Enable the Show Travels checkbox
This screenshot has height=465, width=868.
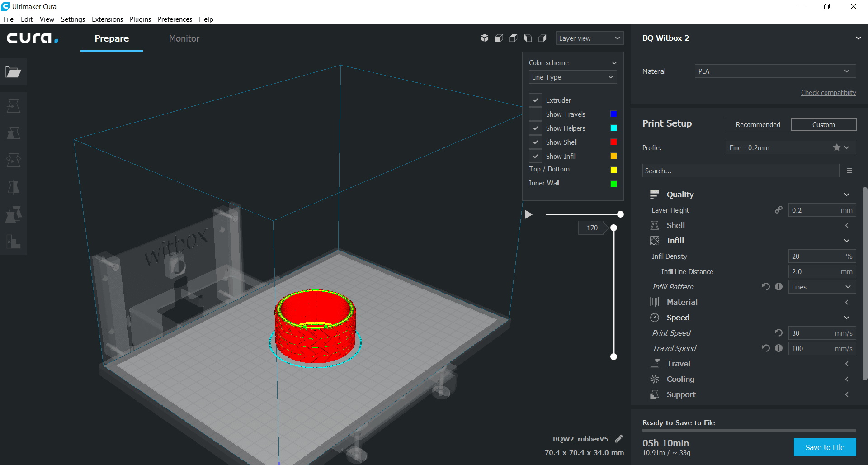(536, 114)
